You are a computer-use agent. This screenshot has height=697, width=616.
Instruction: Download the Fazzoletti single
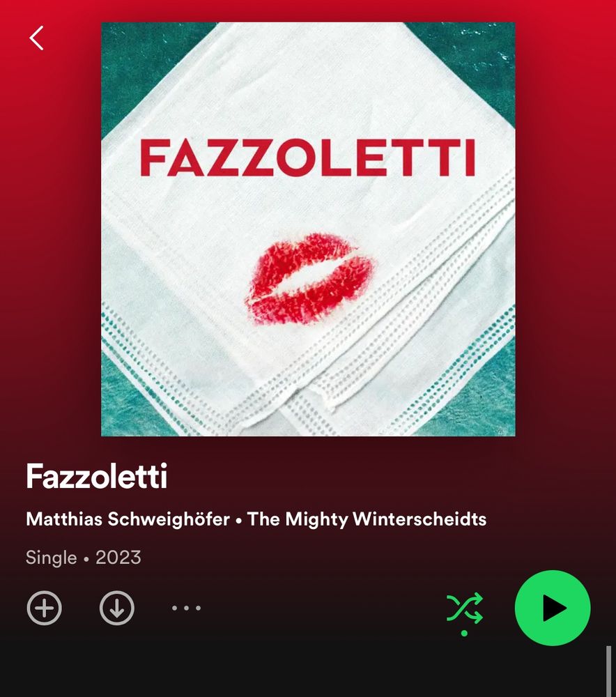[x=117, y=608]
